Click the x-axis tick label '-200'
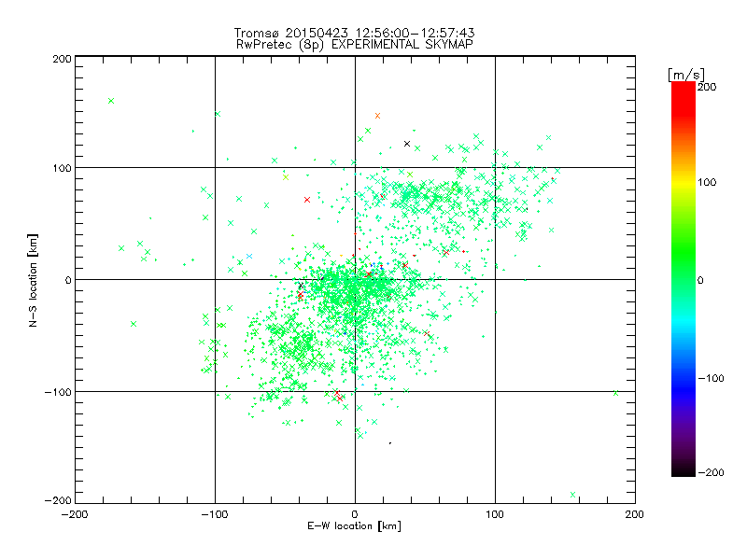Screen dimensions: 747x560 coord(75,514)
